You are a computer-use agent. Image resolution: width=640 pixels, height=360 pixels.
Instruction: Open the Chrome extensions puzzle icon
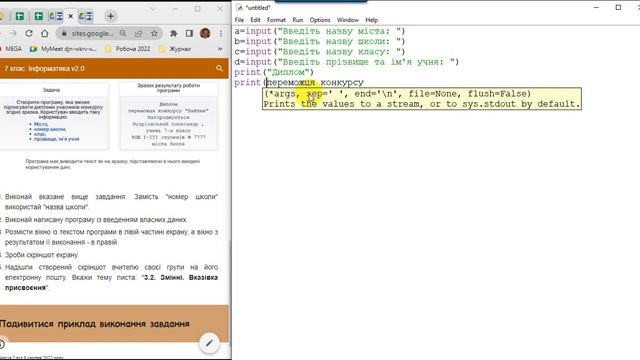(173, 33)
